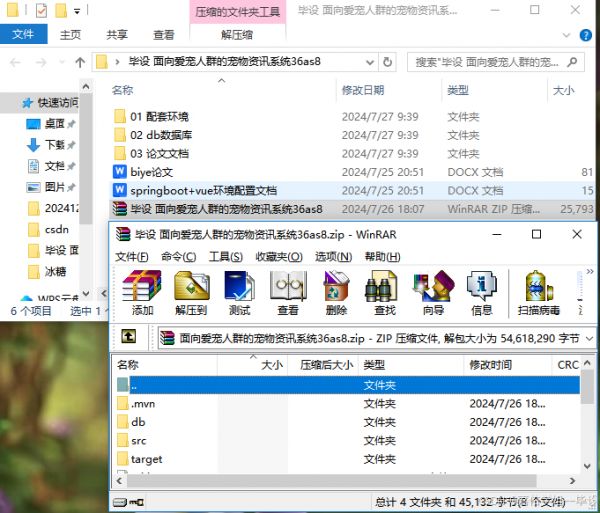Open Pictures (图片) in quick access

50,187
